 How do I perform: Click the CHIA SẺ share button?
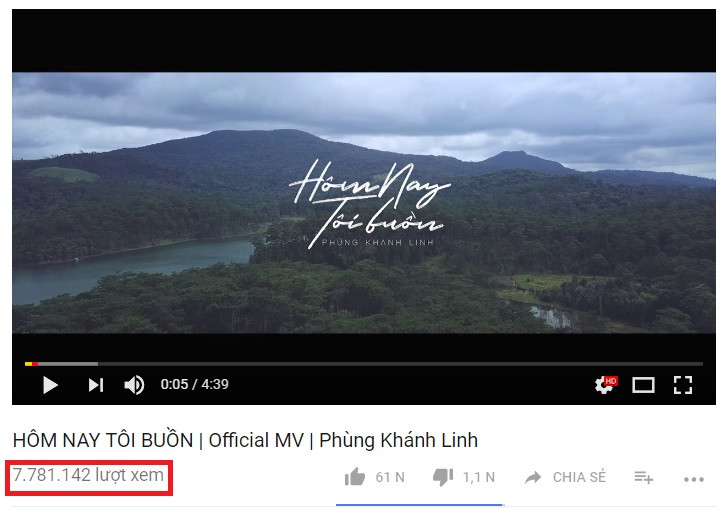[579, 477]
